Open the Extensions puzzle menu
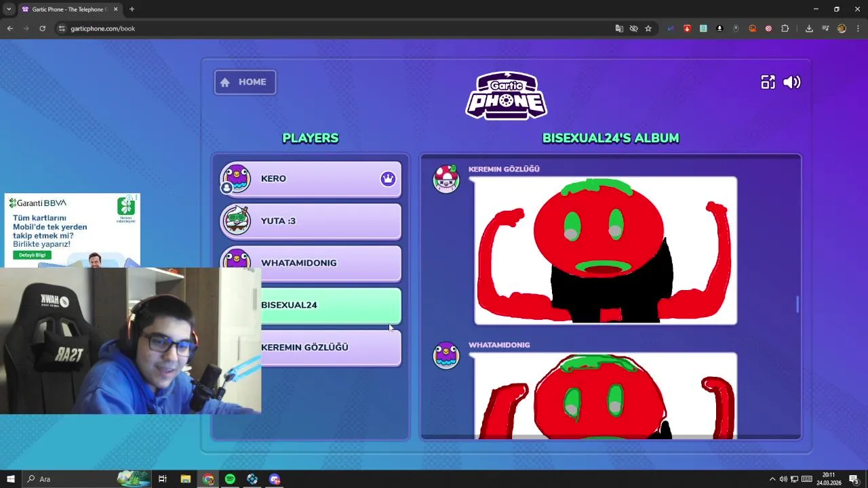This screenshot has height=488, width=868. click(785, 28)
